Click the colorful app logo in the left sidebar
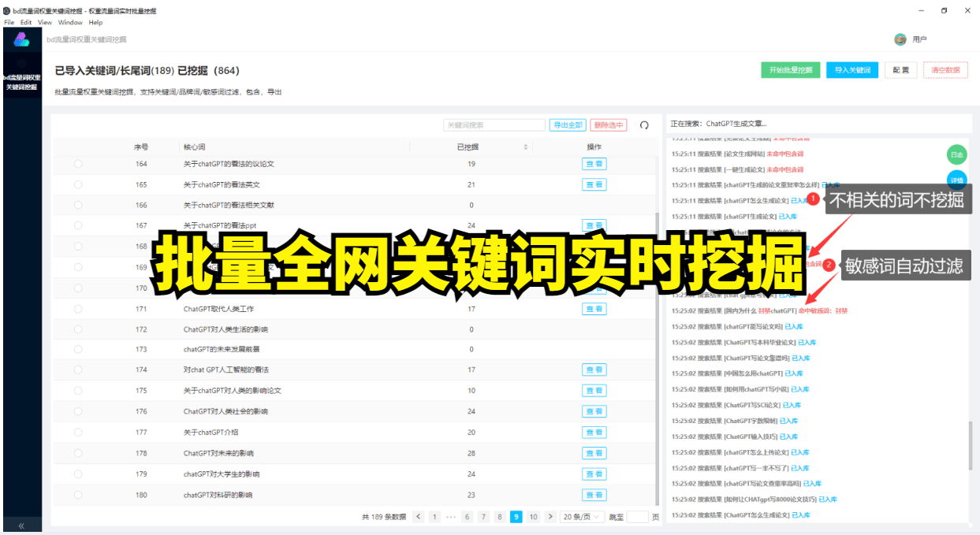Image resolution: width=980 pixels, height=535 pixels. click(21, 39)
